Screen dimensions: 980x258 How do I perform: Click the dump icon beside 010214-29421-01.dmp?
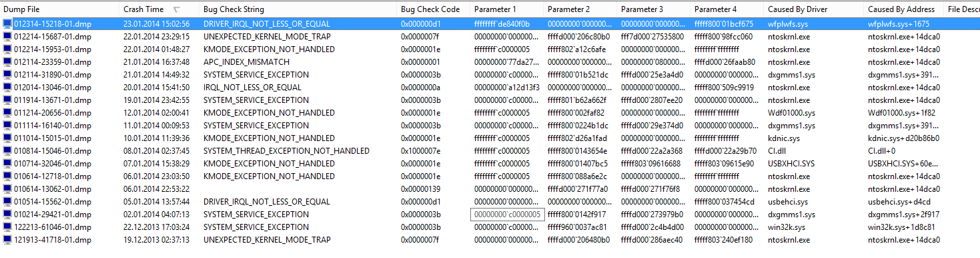7,214
